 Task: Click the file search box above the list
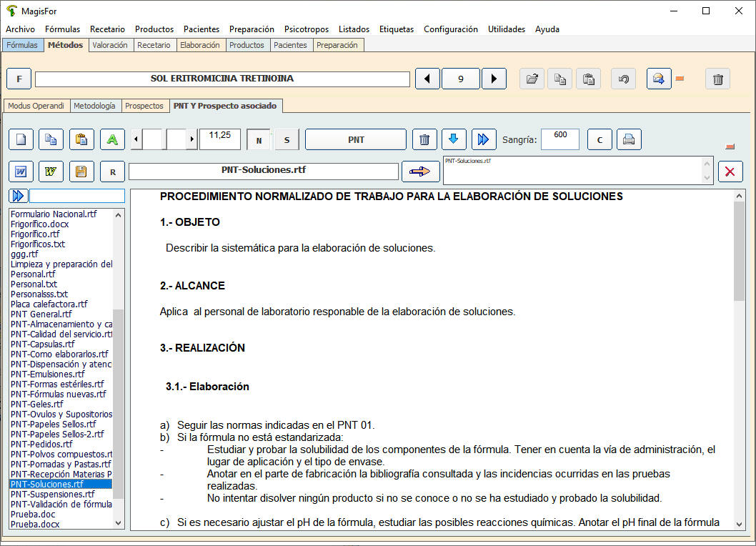point(77,196)
